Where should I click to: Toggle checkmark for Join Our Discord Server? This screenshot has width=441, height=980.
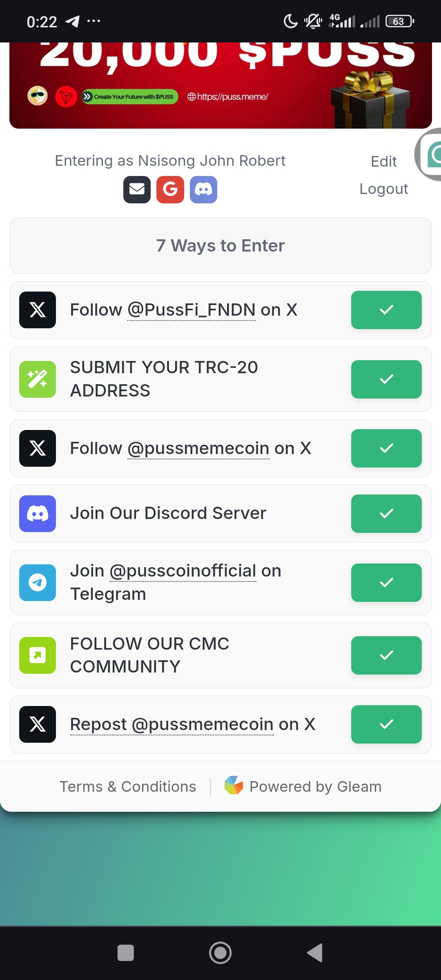pyautogui.click(x=386, y=514)
